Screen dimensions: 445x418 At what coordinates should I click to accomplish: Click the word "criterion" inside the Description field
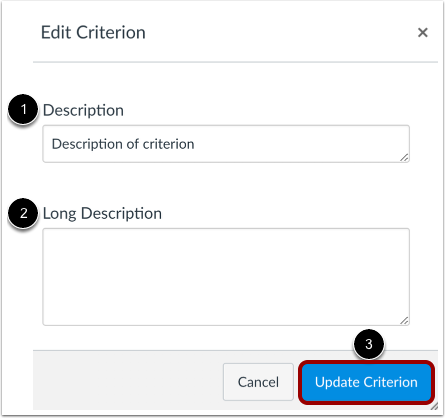(x=169, y=144)
